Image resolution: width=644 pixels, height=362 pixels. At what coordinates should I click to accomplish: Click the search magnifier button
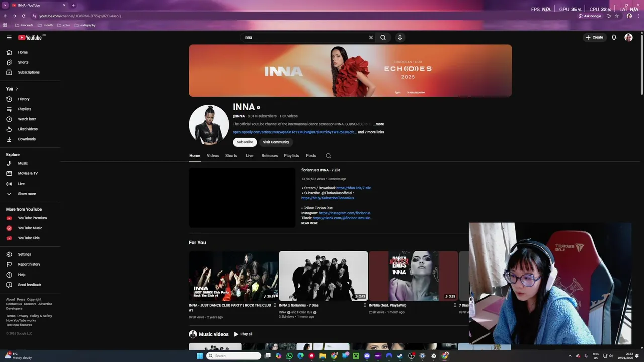click(x=383, y=37)
